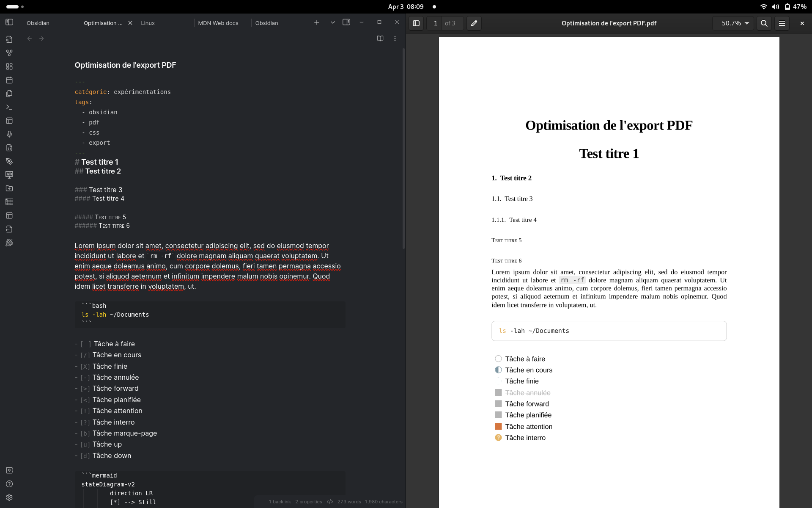Open the note's more options menu

pyautogui.click(x=395, y=39)
